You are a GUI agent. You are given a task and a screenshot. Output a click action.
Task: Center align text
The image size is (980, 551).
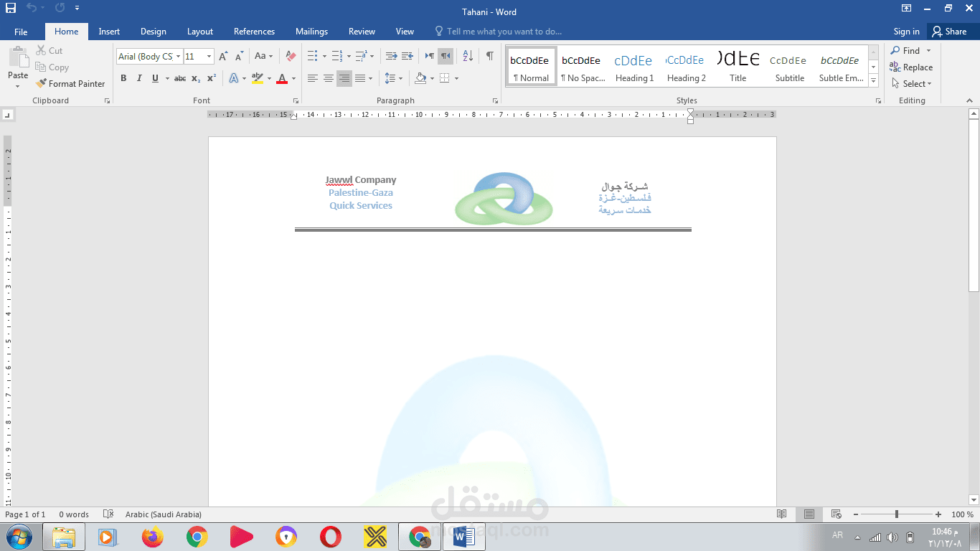point(329,78)
